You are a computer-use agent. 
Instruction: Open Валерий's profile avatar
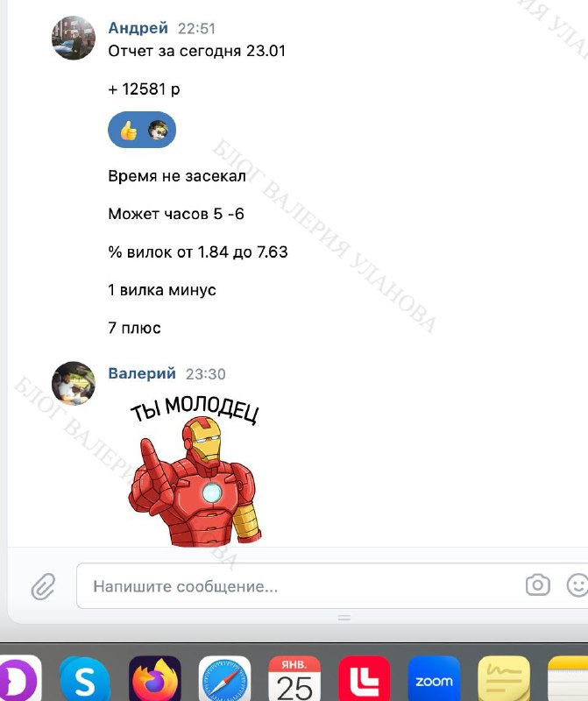click(74, 384)
